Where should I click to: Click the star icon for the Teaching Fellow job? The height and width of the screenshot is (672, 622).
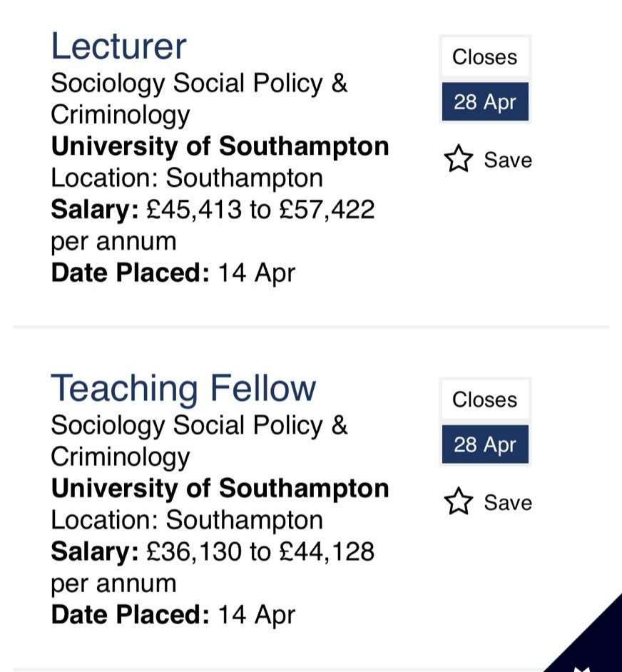point(458,502)
